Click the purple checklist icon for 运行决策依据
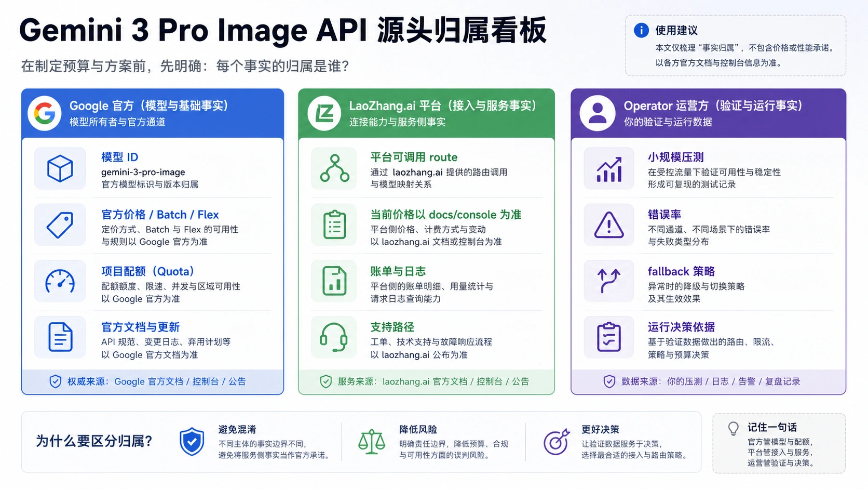 (609, 337)
